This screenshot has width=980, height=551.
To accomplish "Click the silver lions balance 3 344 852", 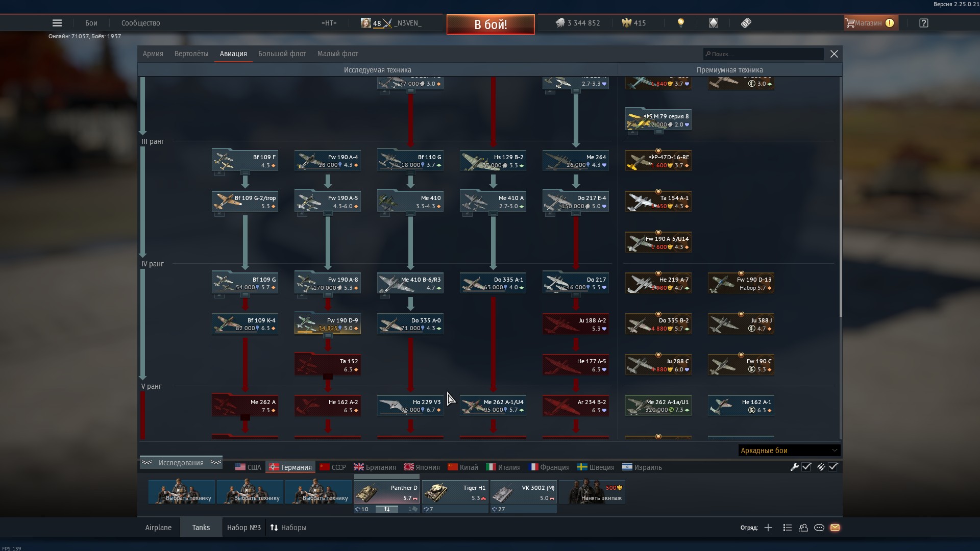I will (x=578, y=23).
